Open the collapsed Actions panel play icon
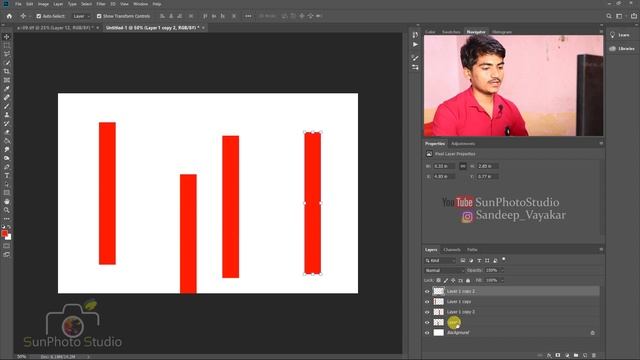This screenshot has width=640, height=360. pyautogui.click(x=415, y=44)
